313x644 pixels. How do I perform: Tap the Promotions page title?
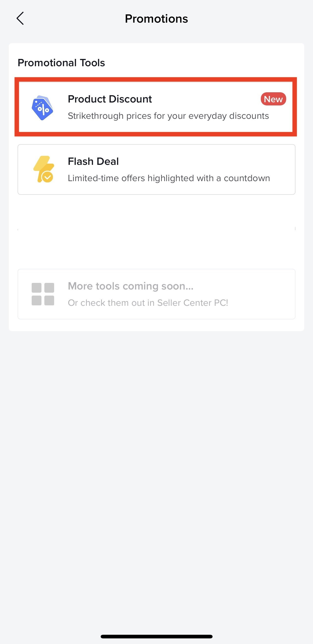click(156, 19)
